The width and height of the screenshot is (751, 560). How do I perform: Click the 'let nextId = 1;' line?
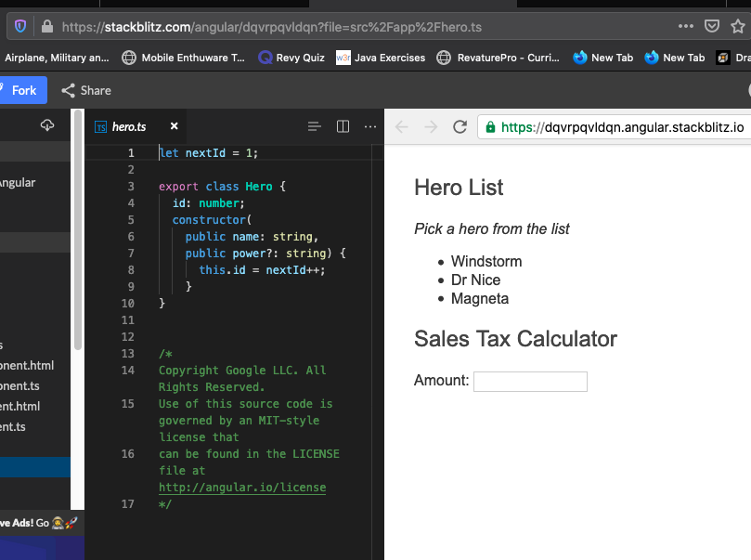208,153
